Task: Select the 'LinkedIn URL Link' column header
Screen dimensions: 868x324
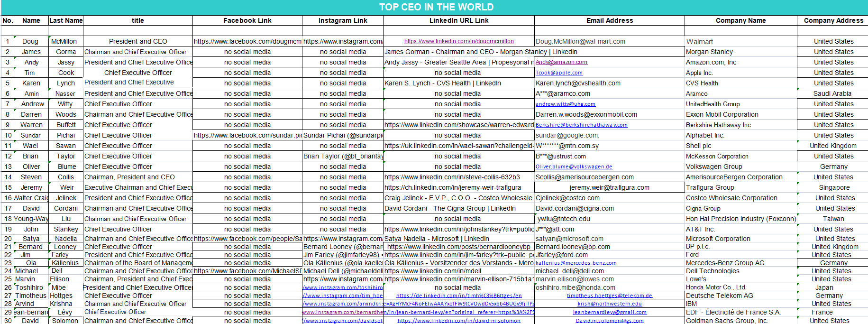Action: (x=459, y=20)
